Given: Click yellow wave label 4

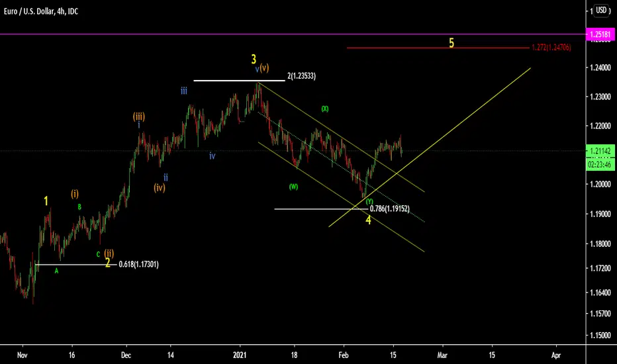Looking at the screenshot, I should point(368,220).
